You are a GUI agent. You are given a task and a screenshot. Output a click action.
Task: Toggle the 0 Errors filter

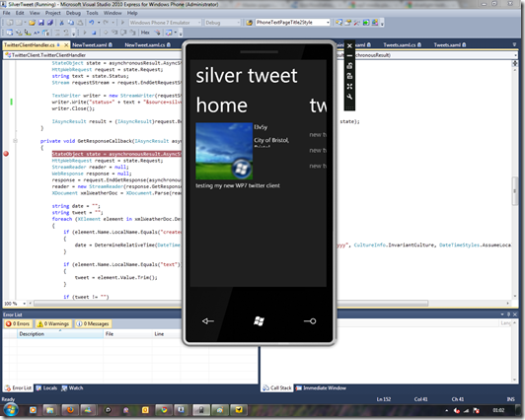[x=19, y=323]
